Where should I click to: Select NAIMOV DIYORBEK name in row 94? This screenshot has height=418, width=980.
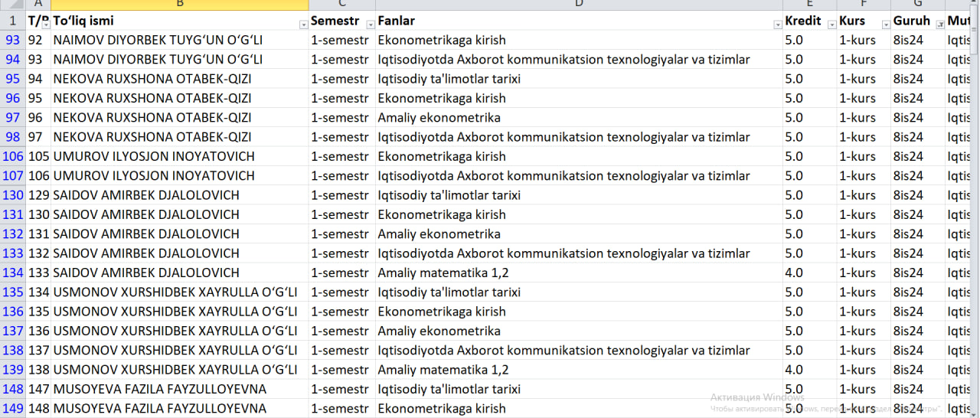180,60
